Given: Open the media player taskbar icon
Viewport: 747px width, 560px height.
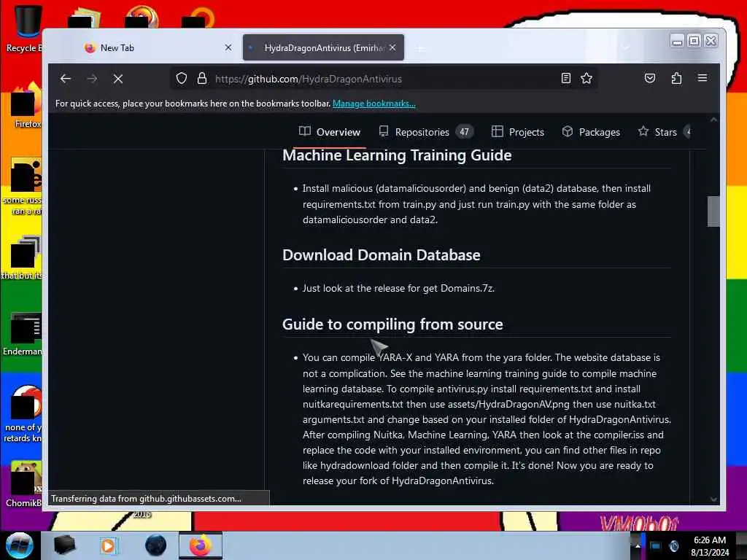Looking at the screenshot, I should point(108,545).
